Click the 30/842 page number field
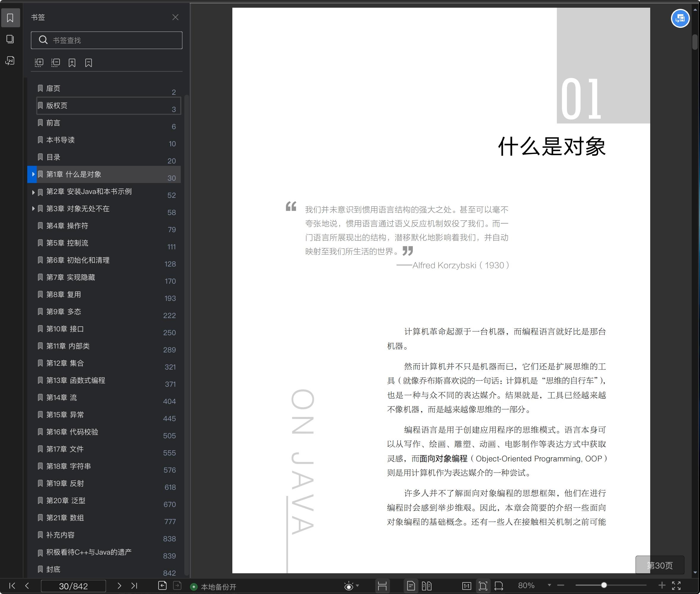The width and height of the screenshot is (700, 594). 73,586
